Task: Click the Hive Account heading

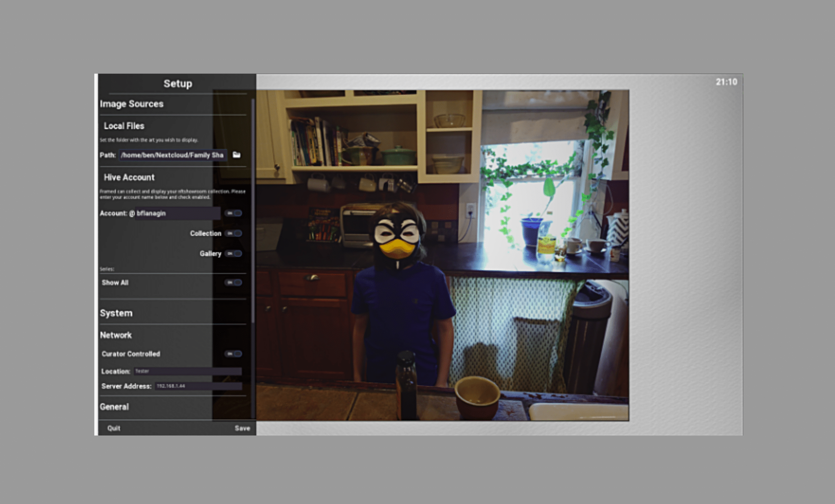Action: click(129, 177)
